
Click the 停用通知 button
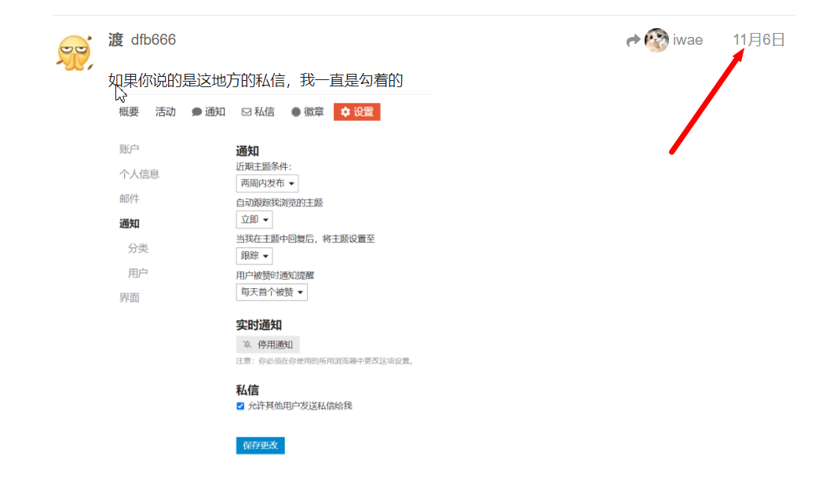[268, 345]
